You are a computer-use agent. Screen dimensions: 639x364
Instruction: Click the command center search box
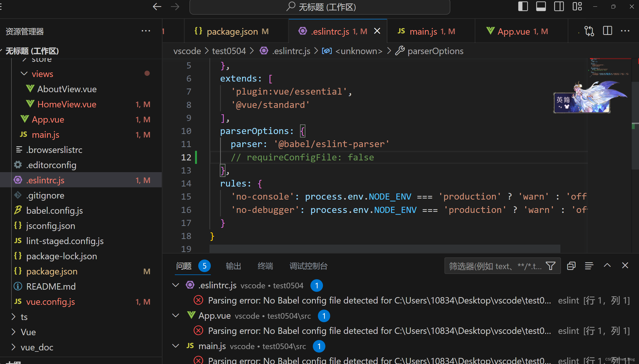tap(320, 7)
